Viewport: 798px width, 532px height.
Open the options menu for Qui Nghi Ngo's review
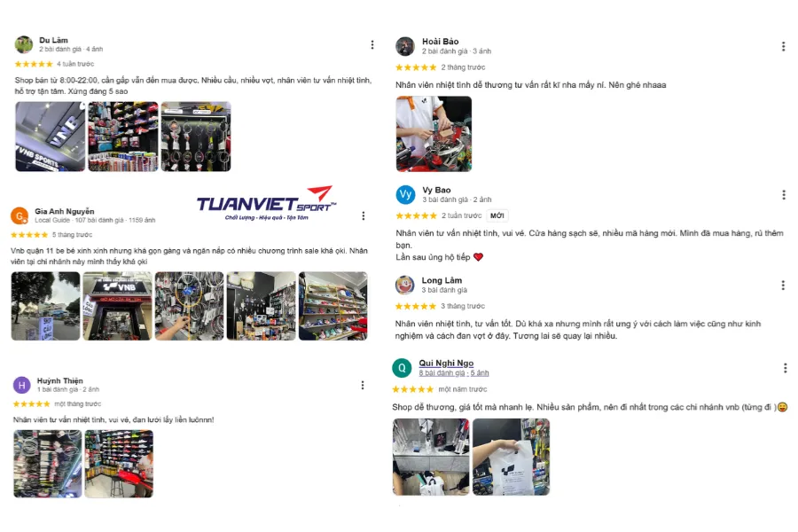click(785, 368)
